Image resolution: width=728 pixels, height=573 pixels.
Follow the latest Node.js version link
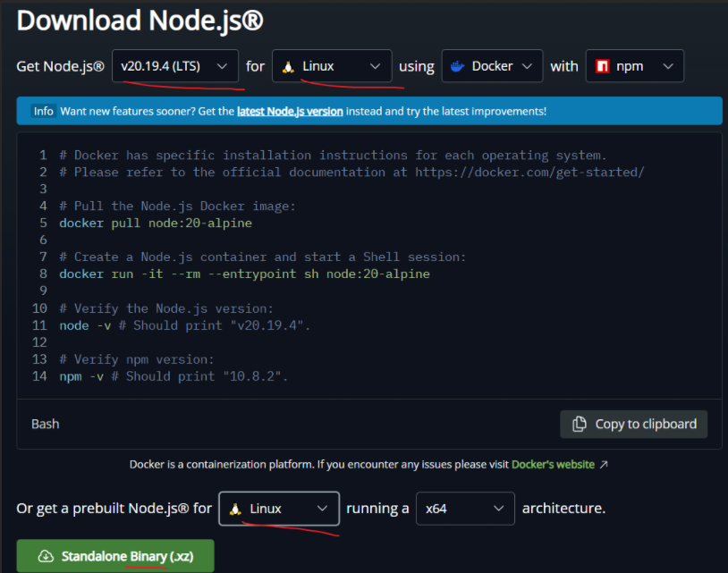coord(290,112)
